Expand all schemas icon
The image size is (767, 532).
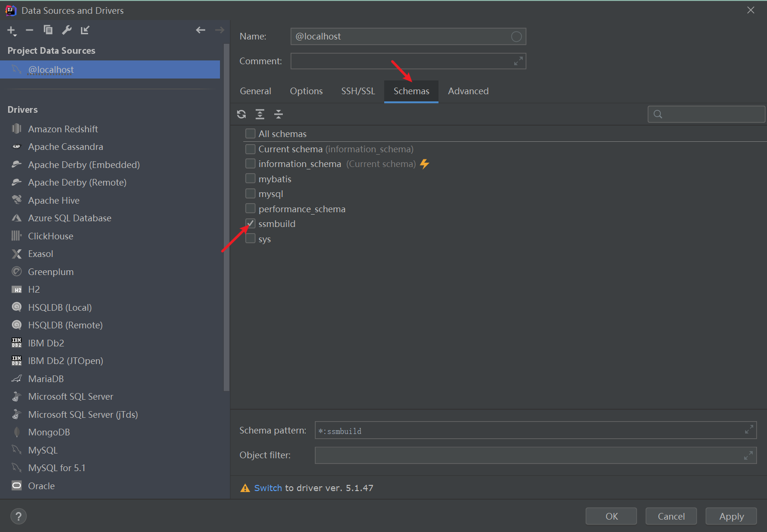point(260,114)
